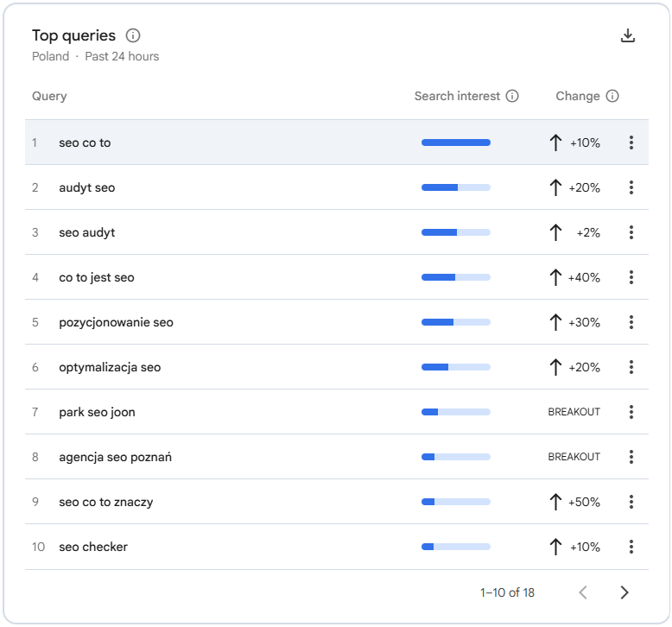672x627 pixels.
Task: Click the '1–10 of 18' pagination text
Action: point(507,592)
